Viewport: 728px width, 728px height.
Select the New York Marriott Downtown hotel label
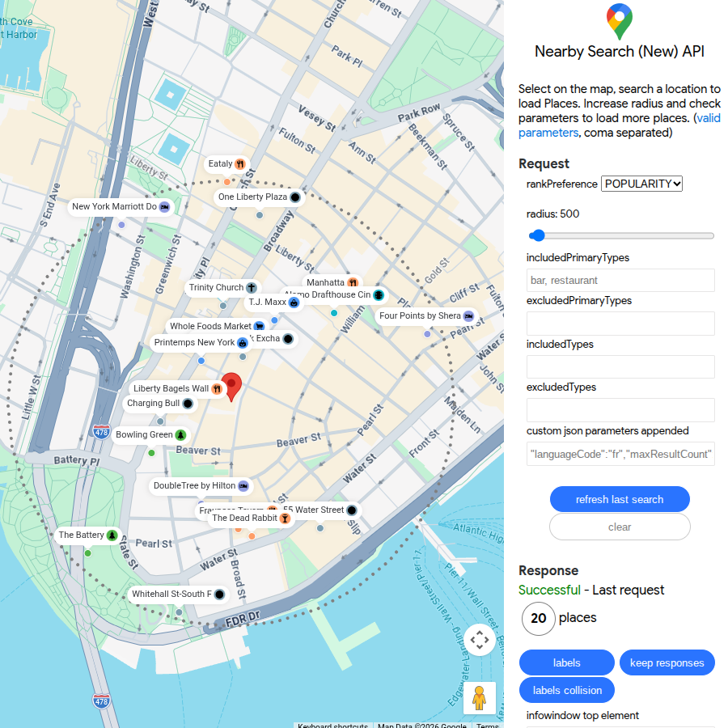coord(121,206)
